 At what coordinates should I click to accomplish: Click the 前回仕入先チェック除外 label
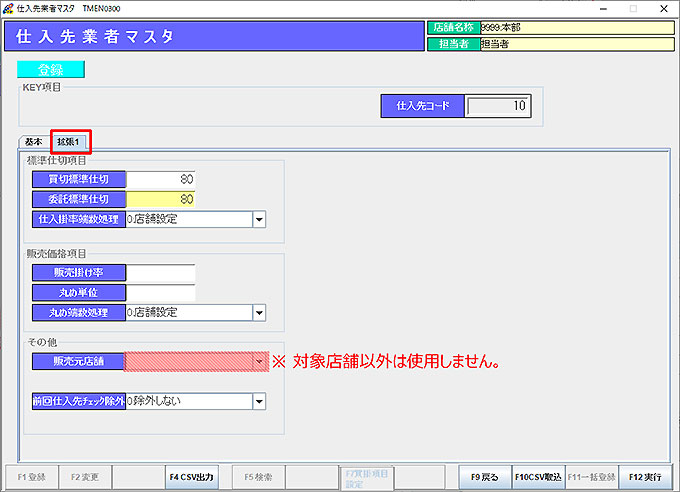(x=79, y=401)
